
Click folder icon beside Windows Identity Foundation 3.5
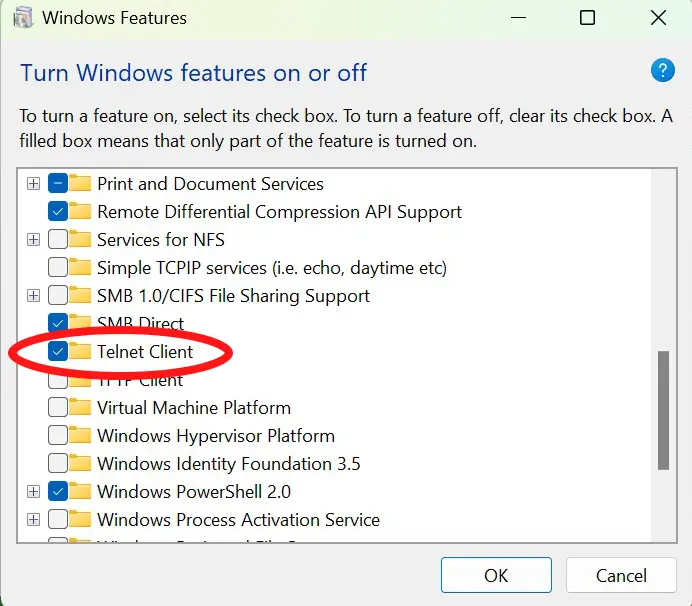(x=80, y=463)
